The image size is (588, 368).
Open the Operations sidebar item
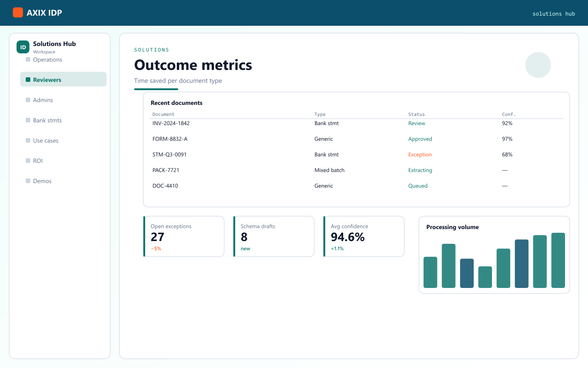pos(63,60)
